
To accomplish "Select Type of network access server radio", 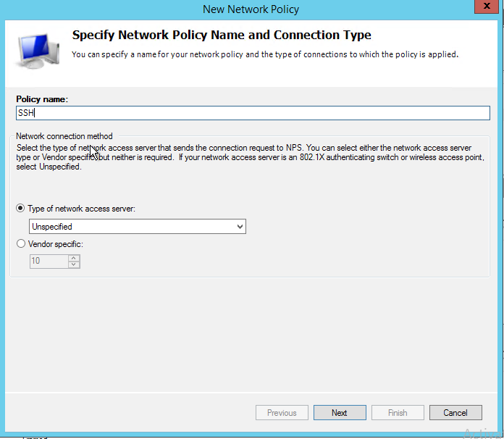I will click(20, 209).
